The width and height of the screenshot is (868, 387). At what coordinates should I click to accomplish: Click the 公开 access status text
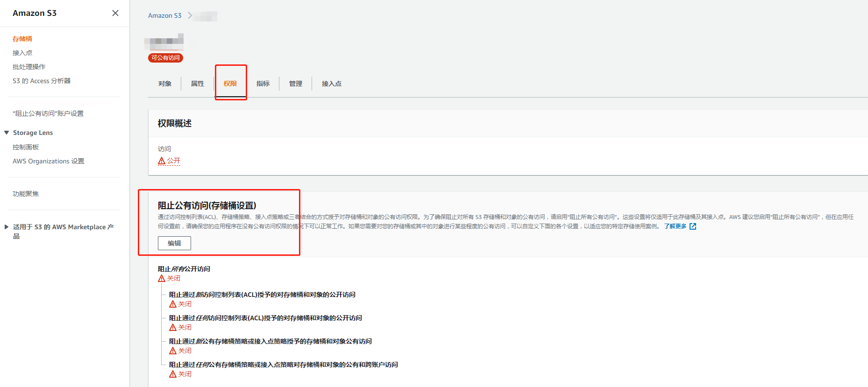(x=174, y=161)
